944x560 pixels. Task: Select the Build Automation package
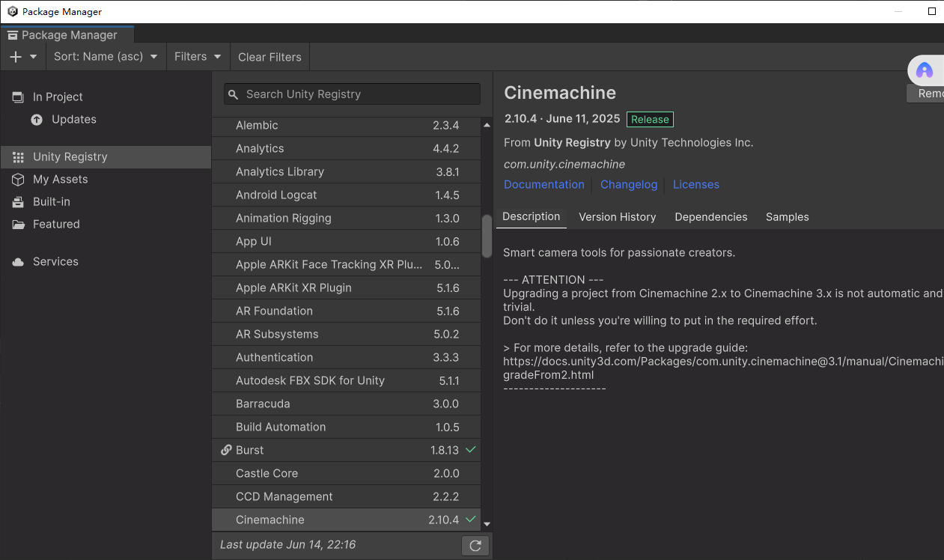(x=347, y=427)
